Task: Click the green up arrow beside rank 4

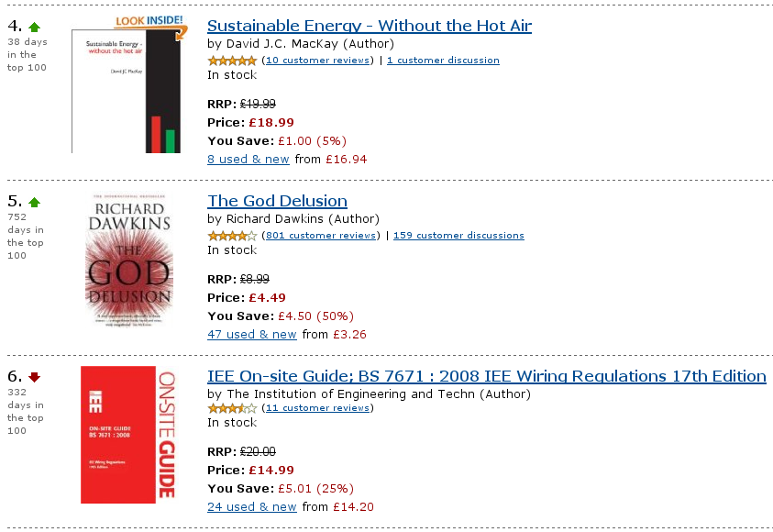Action: coord(34,27)
